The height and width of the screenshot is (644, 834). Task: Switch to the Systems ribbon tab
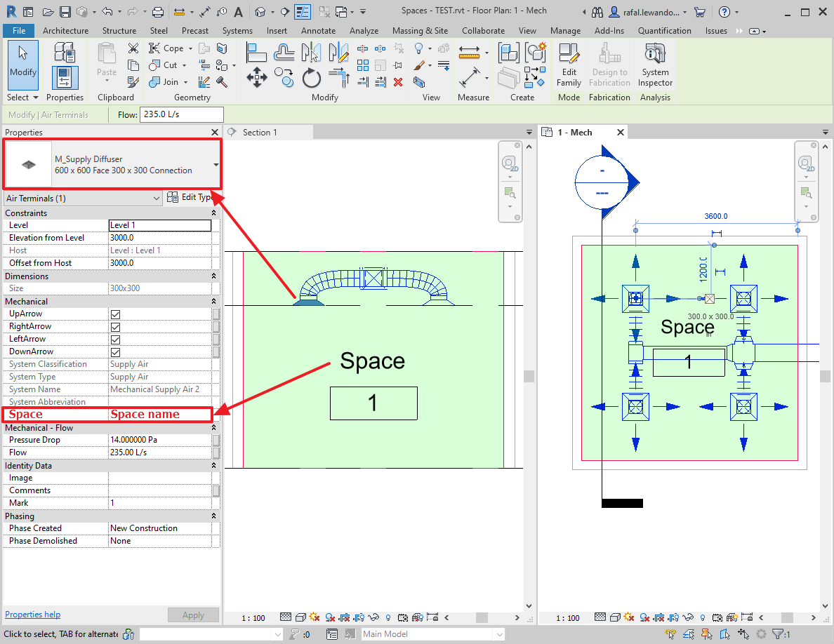coord(237,30)
